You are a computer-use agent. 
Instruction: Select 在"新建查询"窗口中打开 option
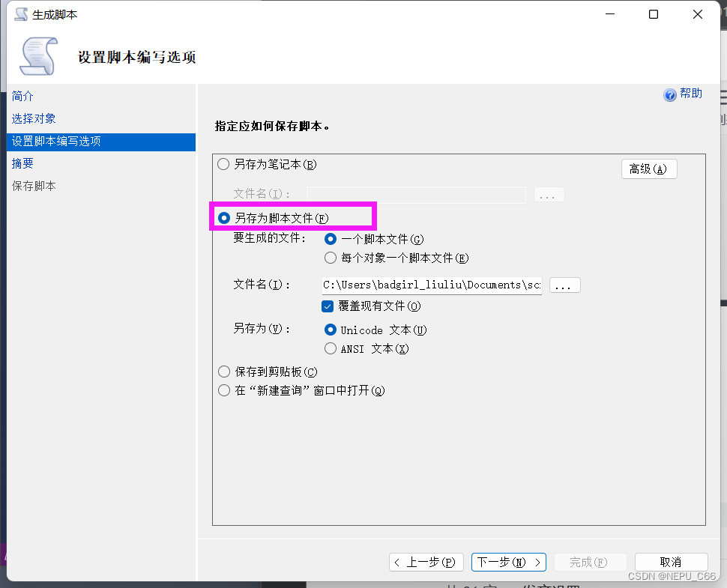point(223,390)
